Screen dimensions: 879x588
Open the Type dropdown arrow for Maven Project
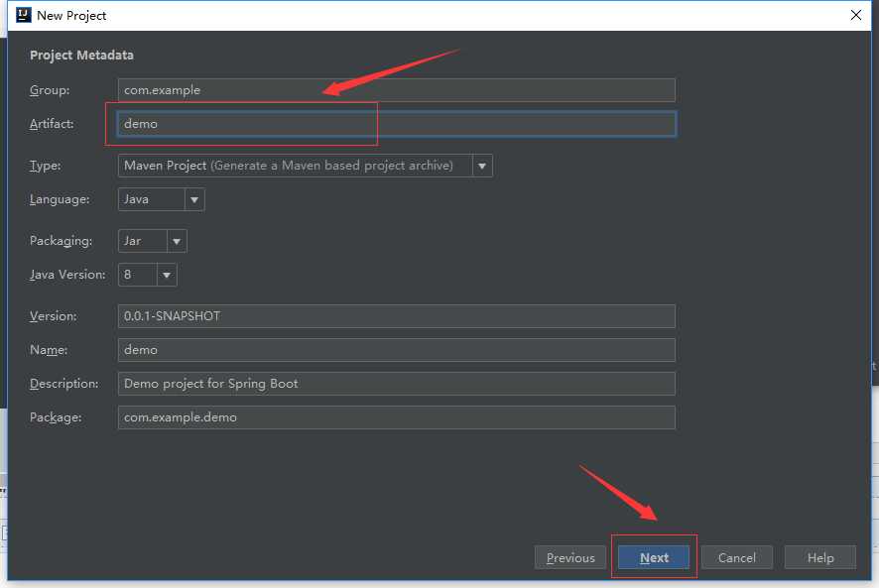(x=482, y=166)
